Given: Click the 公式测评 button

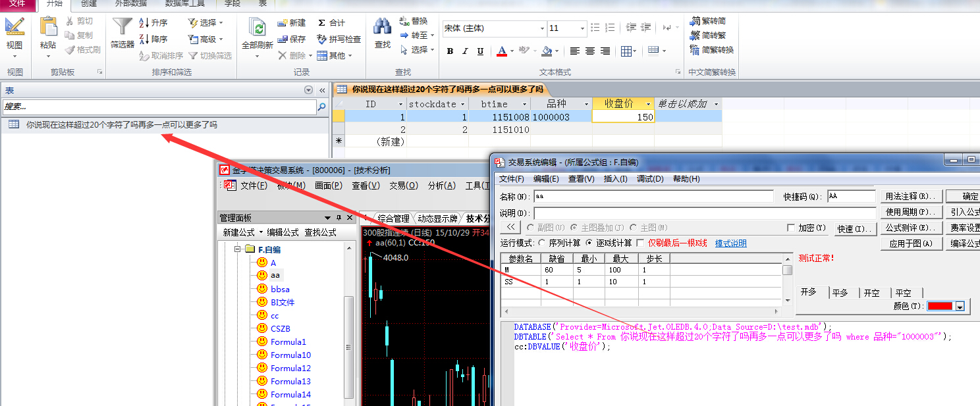Looking at the screenshot, I should pyautogui.click(x=911, y=228).
